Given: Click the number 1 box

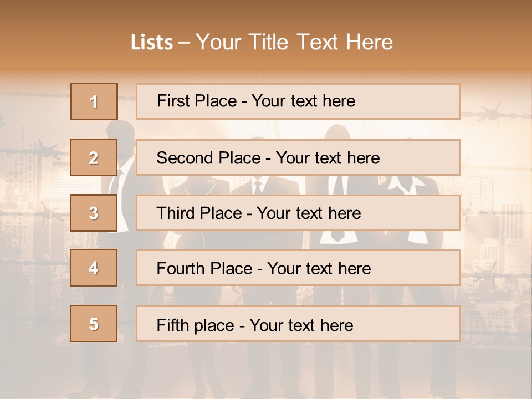Looking at the screenshot, I should coord(94,101).
